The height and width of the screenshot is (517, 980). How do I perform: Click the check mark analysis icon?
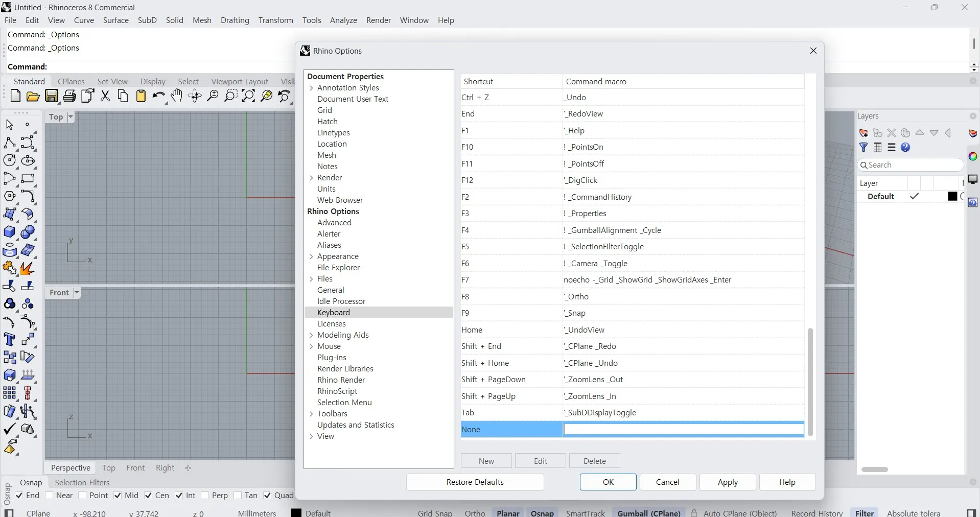(10, 429)
